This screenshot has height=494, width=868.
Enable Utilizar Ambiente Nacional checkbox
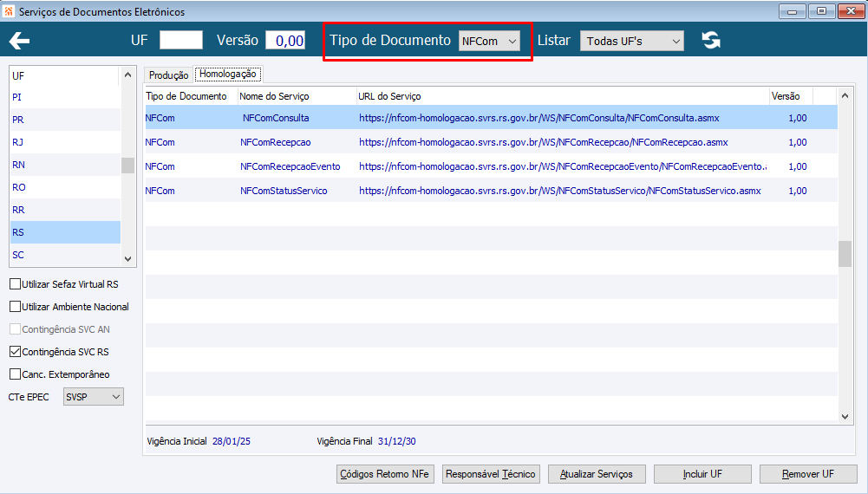tap(16, 307)
